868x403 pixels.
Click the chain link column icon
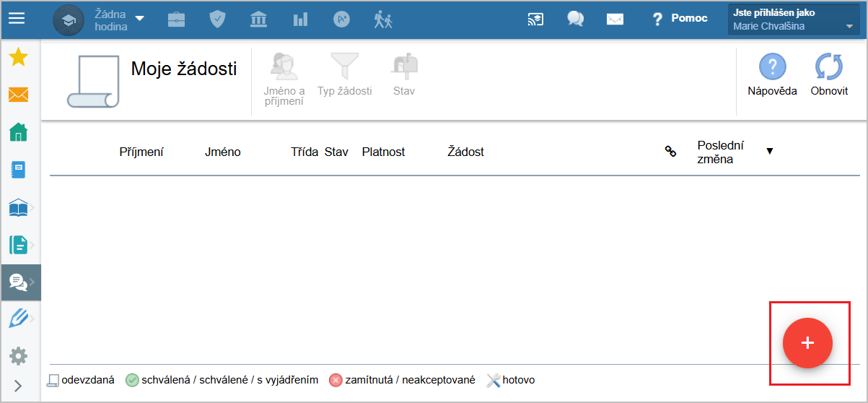coord(670,152)
